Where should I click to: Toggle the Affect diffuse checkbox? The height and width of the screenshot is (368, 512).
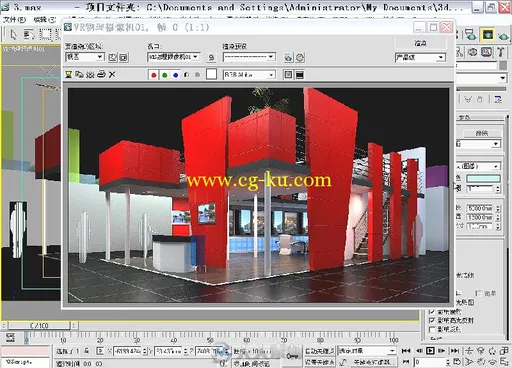432,311
